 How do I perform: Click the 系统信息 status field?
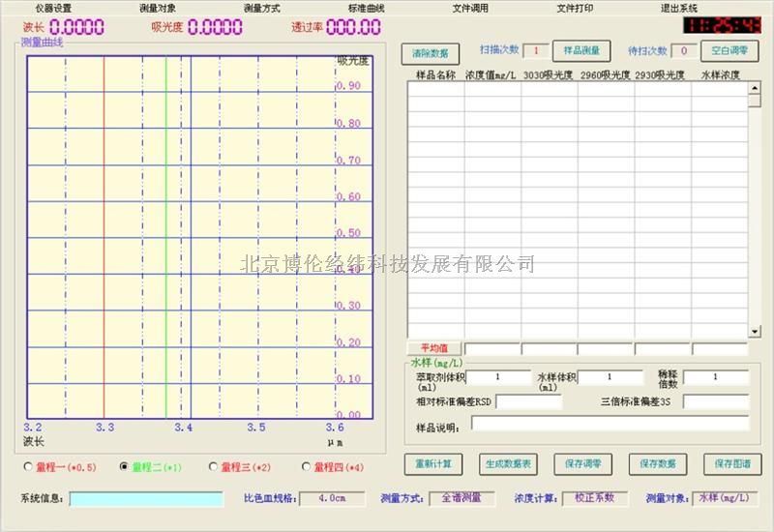(x=146, y=499)
